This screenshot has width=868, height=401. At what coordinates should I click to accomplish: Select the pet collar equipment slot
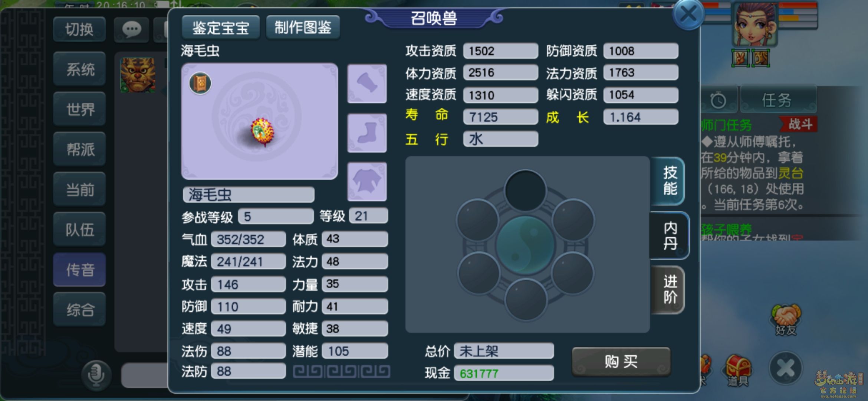367,84
